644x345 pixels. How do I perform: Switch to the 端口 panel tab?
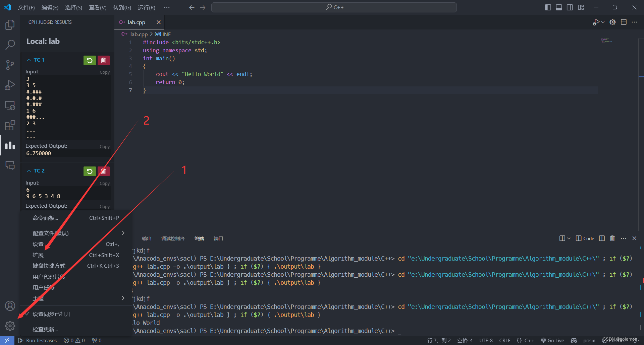[218, 238]
